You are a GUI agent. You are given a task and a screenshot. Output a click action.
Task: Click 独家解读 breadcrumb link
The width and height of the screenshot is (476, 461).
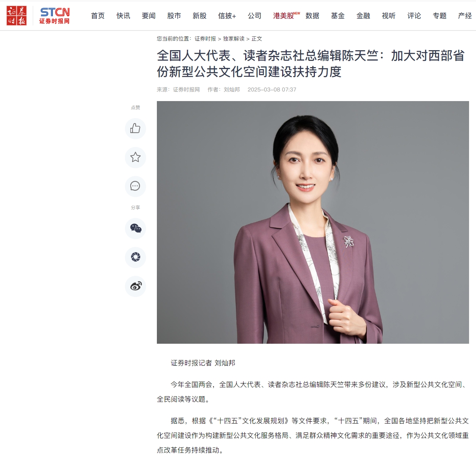click(234, 39)
